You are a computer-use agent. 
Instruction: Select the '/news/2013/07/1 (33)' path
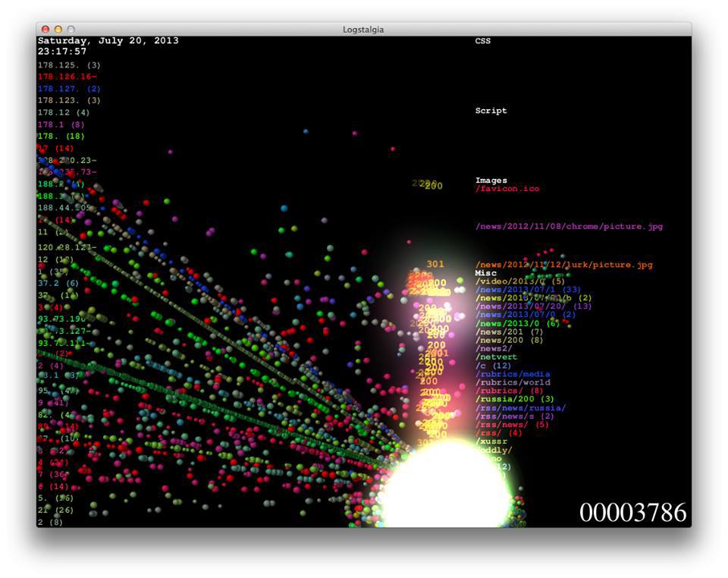click(x=528, y=290)
